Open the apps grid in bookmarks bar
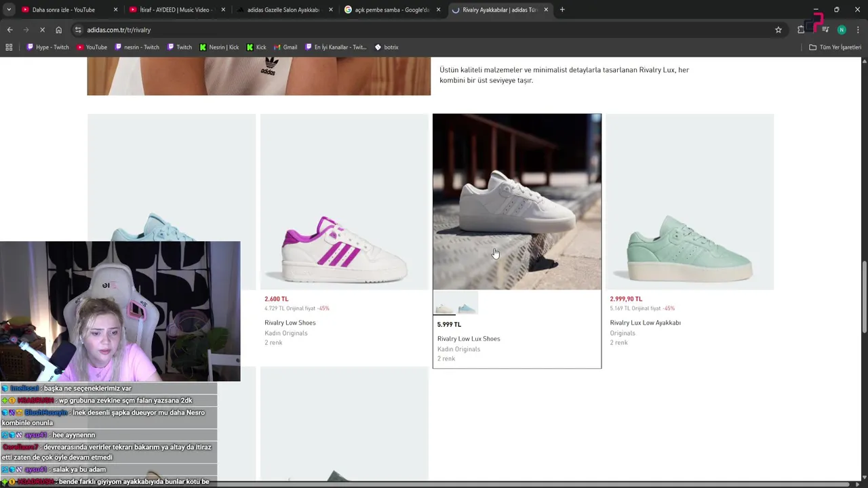 (9, 47)
